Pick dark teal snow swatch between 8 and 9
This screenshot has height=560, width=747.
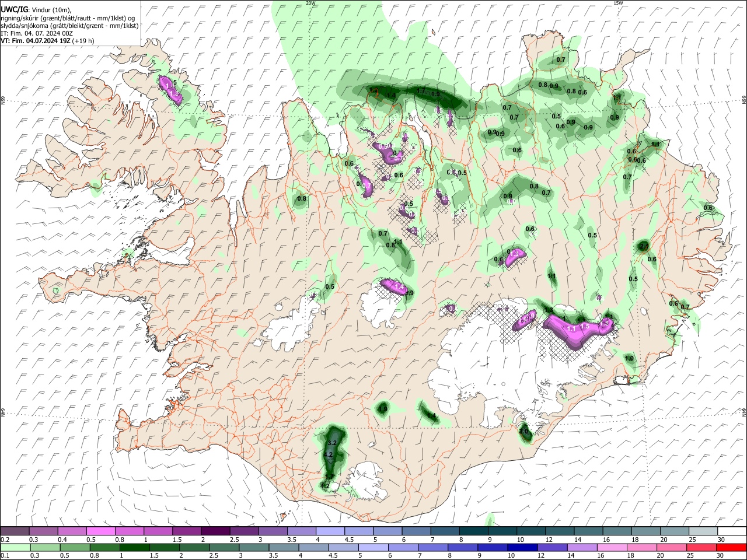[x=473, y=531]
